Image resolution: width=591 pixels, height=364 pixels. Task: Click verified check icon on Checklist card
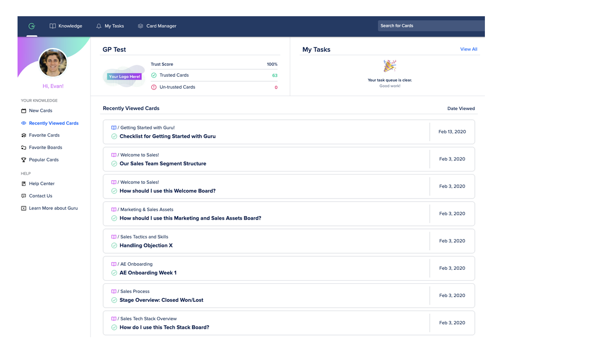click(x=114, y=136)
